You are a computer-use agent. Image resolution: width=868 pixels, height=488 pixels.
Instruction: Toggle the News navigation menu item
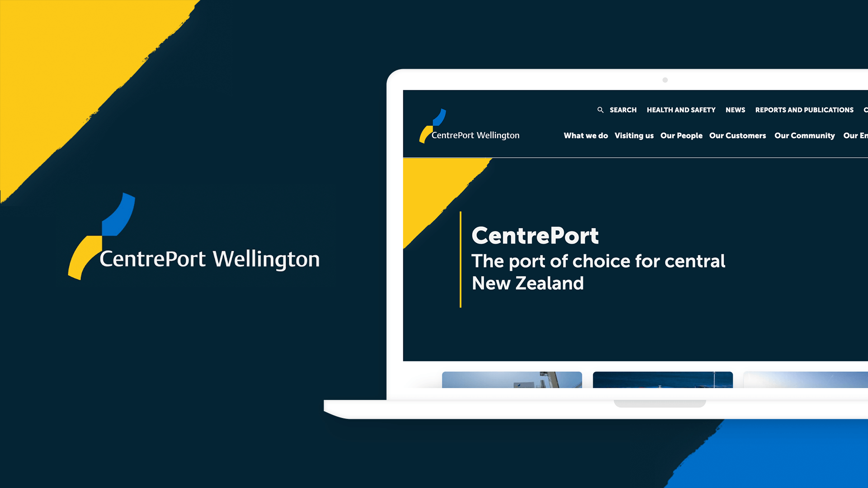(x=735, y=110)
